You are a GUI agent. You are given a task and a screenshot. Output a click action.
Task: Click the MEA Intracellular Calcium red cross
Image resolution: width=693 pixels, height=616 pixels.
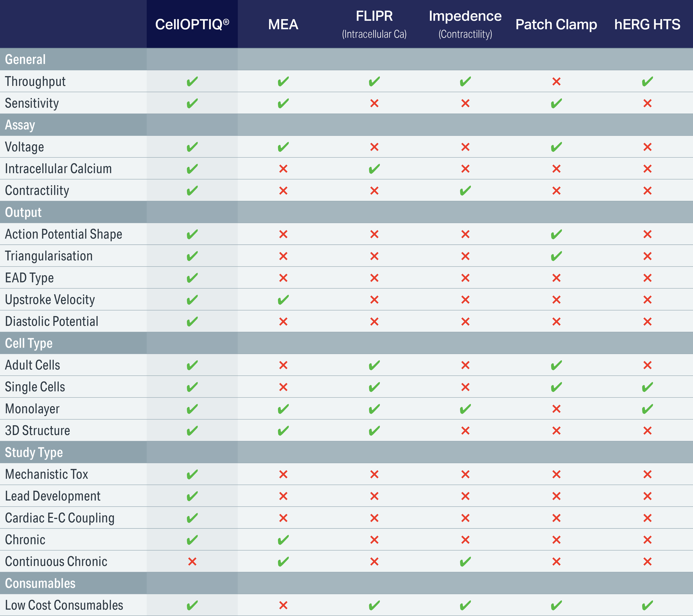pyautogui.click(x=284, y=169)
